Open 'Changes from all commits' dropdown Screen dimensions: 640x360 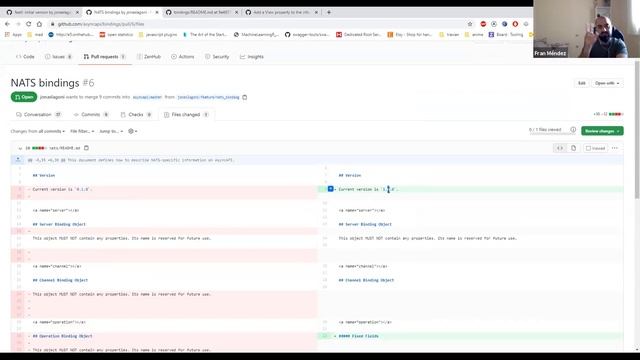pyautogui.click(x=38, y=131)
